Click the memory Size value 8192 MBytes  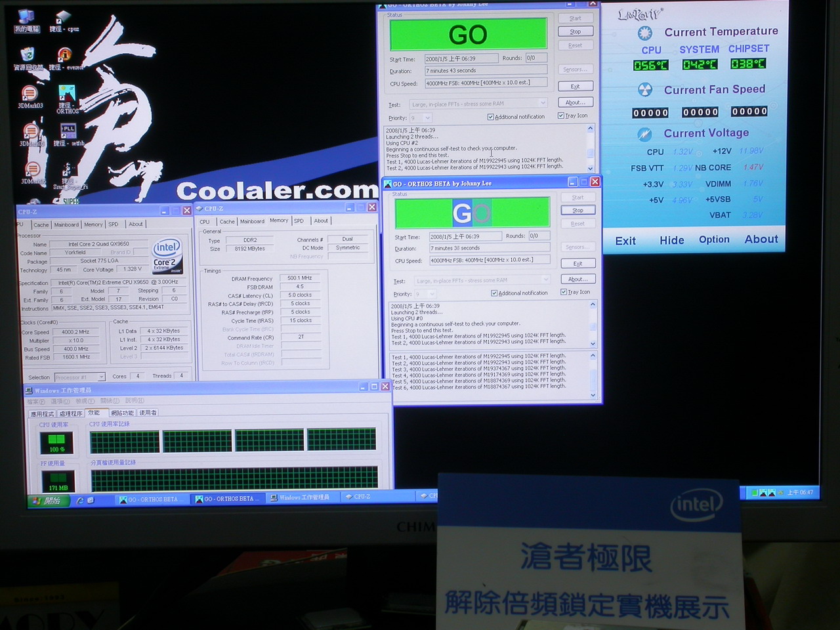(250, 249)
